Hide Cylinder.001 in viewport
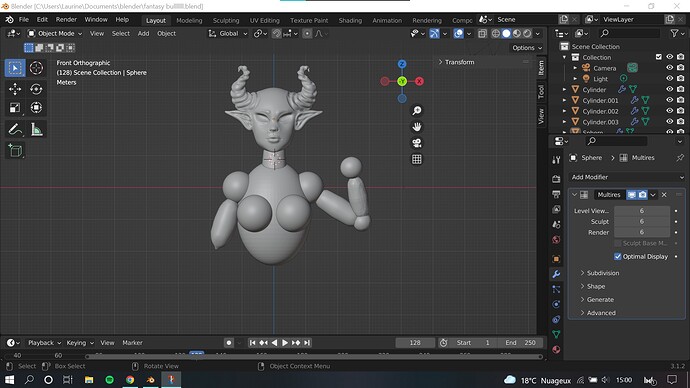Image resolution: width=690 pixels, height=388 pixels. 669,100
